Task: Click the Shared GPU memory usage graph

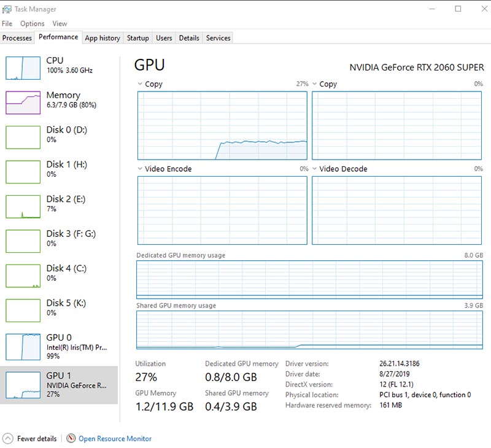Action: tap(309, 330)
